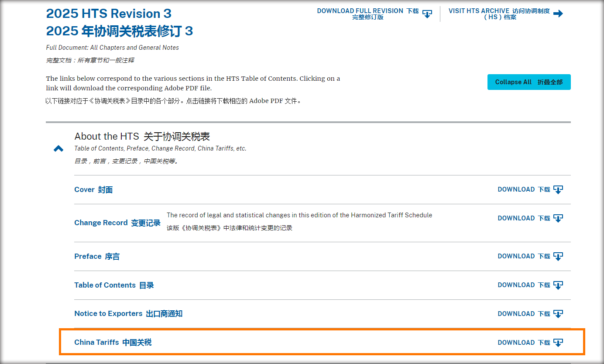Screen dimensions: 604x364
Task: Click DOWNLOAD 下载 text in Cover row
Action: tap(524, 189)
